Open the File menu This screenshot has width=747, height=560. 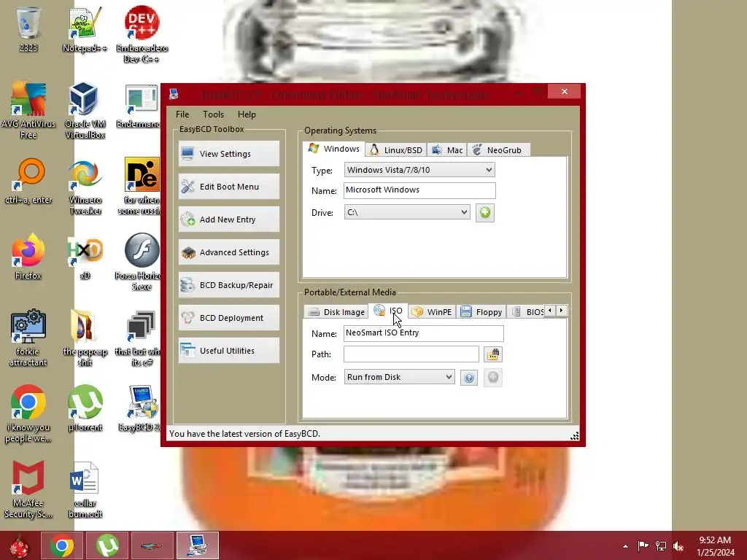(182, 114)
